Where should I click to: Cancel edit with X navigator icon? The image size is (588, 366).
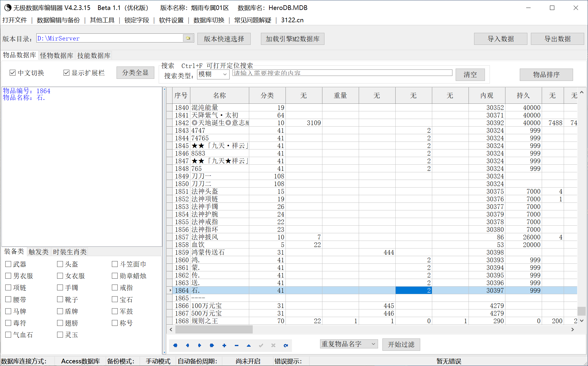point(273,345)
